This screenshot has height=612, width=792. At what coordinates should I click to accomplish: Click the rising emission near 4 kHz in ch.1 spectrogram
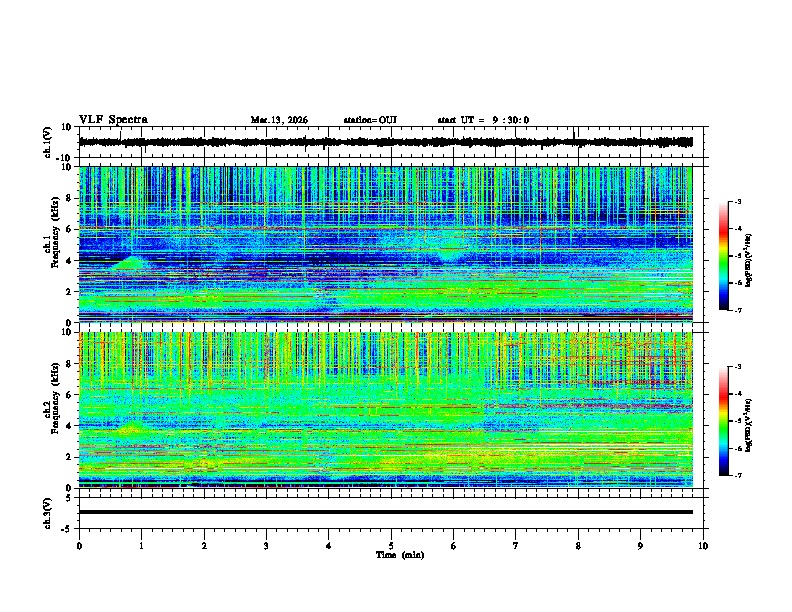click(x=131, y=264)
